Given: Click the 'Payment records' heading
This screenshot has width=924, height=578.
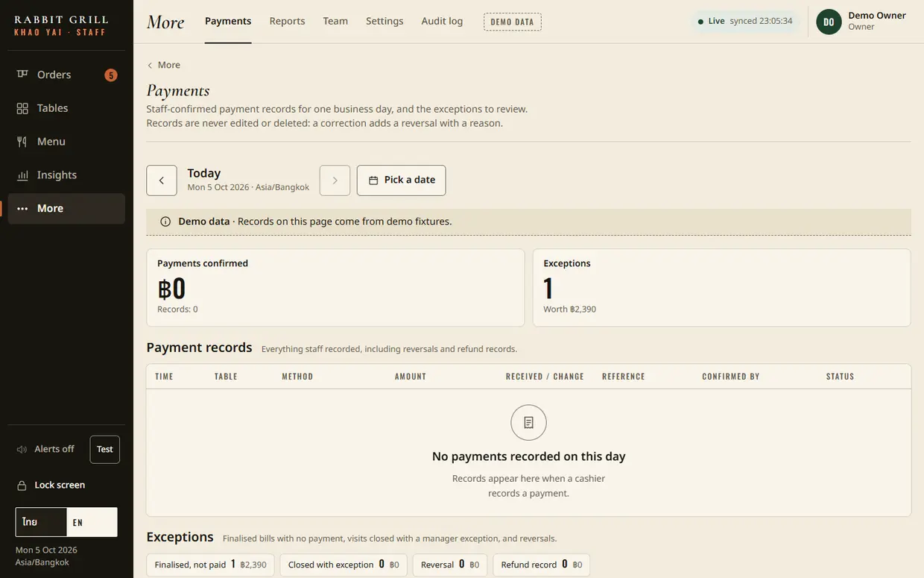Looking at the screenshot, I should pos(199,348).
